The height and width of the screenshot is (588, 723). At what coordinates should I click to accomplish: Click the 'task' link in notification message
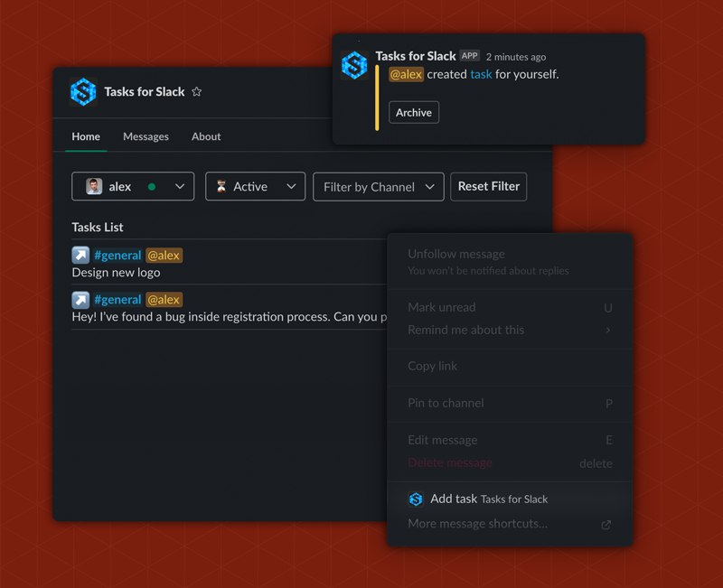pyautogui.click(x=481, y=74)
